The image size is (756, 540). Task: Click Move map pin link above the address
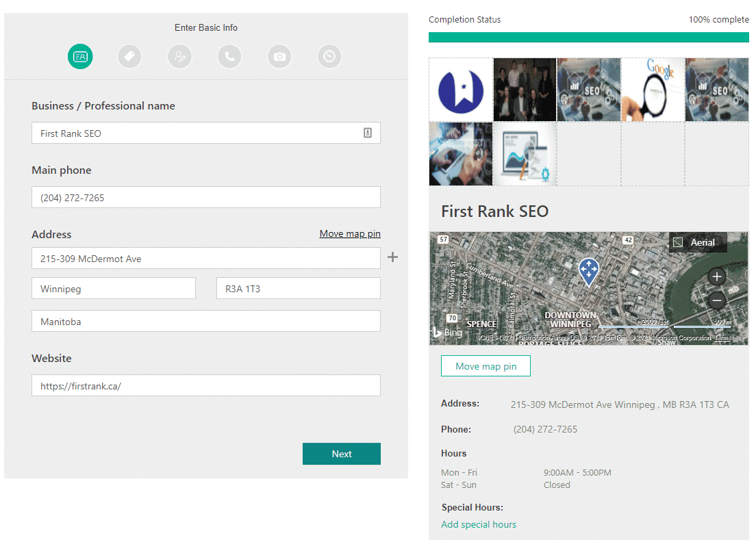tap(349, 234)
